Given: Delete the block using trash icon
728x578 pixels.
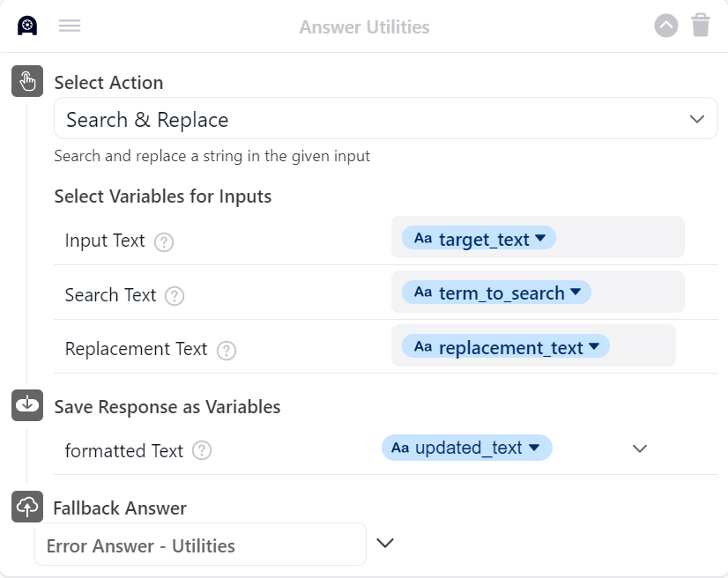Looking at the screenshot, I should pos(701,25).
